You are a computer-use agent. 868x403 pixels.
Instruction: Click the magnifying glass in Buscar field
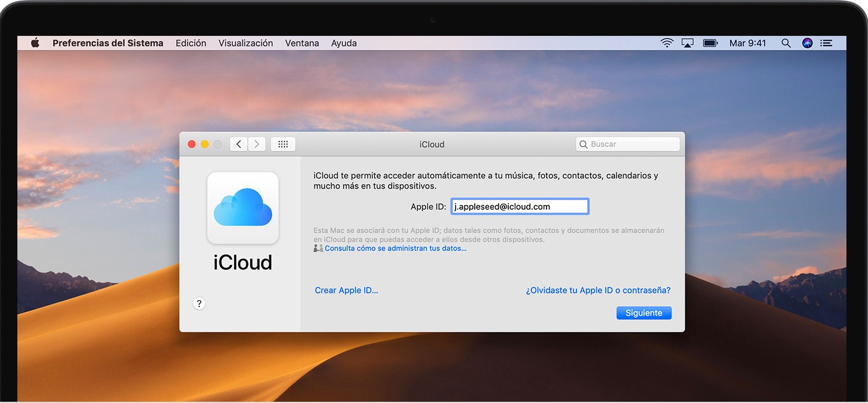(x=584, y=144)
